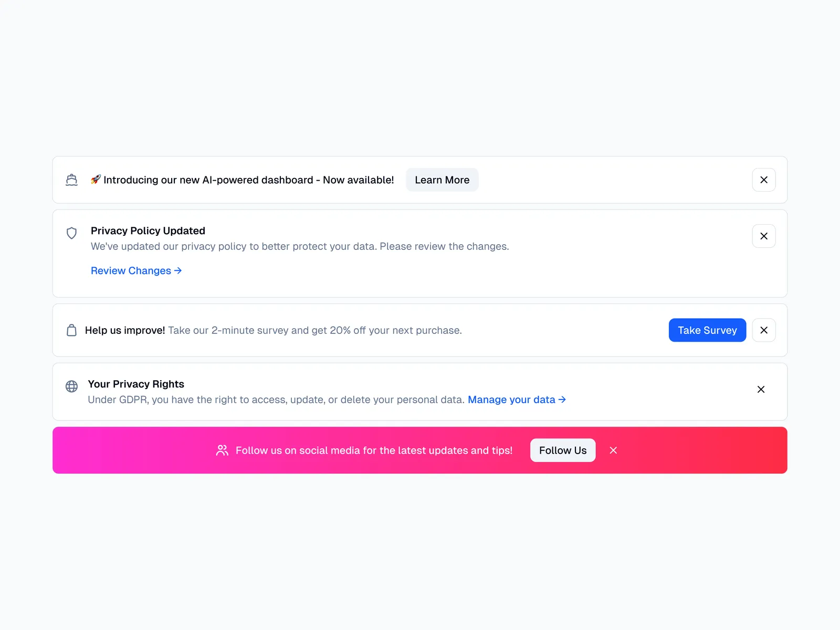Click the bold Help us improve! text

click(x=125, y=331)
